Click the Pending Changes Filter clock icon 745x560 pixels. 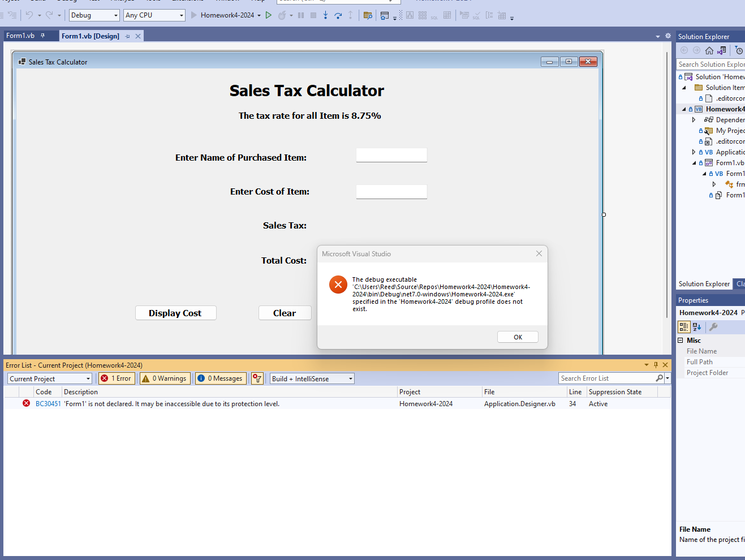(x=739, y=50)
